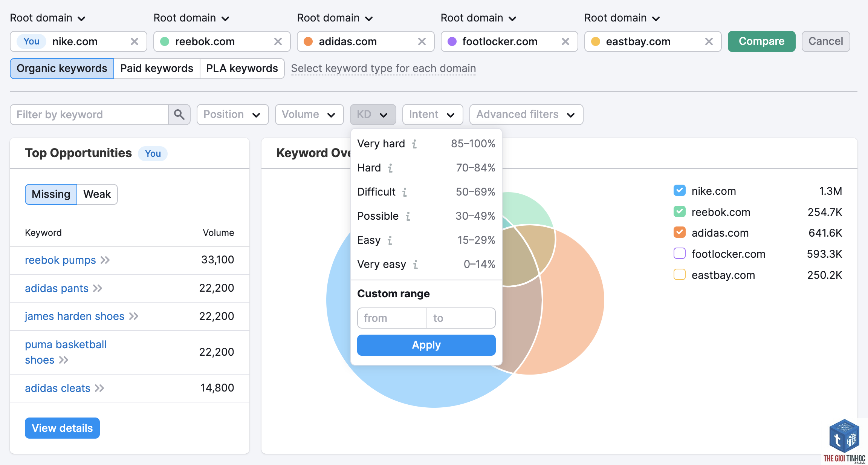Check footlocker.com in chart legend
The image size is (868, 465).
coord(679,254)
